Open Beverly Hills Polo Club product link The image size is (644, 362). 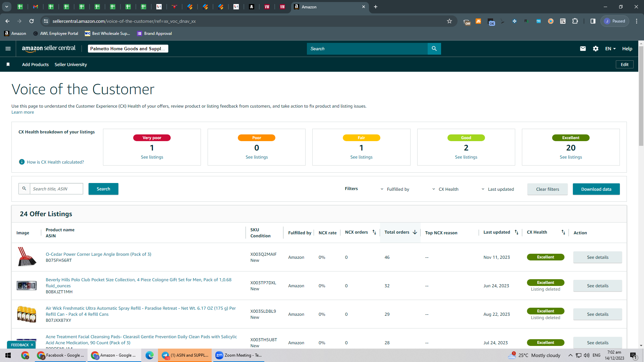point(139,283)
